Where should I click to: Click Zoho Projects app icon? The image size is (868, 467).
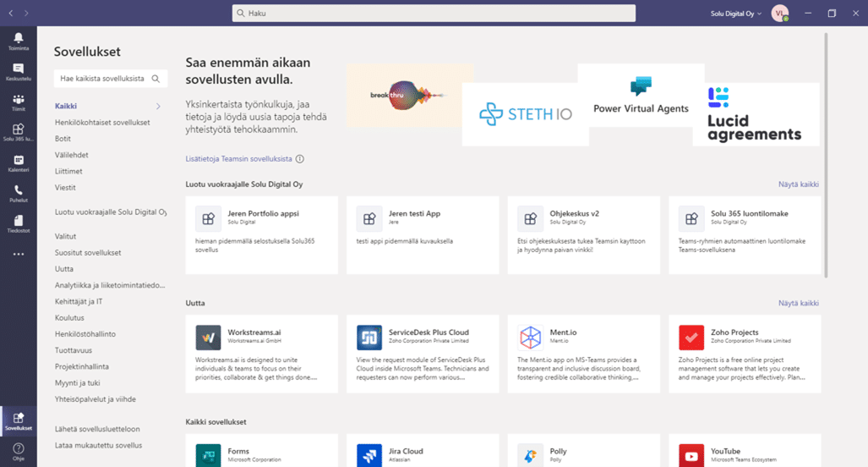[691, 338]
